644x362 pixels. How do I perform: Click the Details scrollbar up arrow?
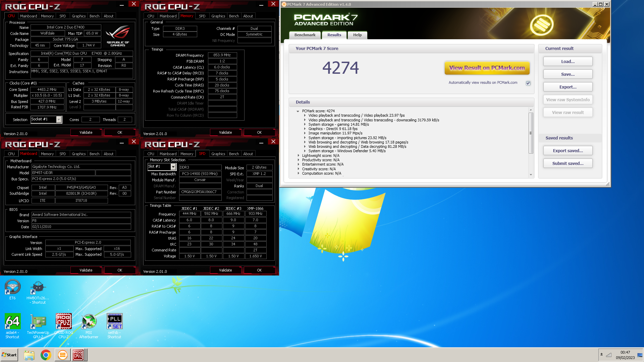(x=531, y=110)
